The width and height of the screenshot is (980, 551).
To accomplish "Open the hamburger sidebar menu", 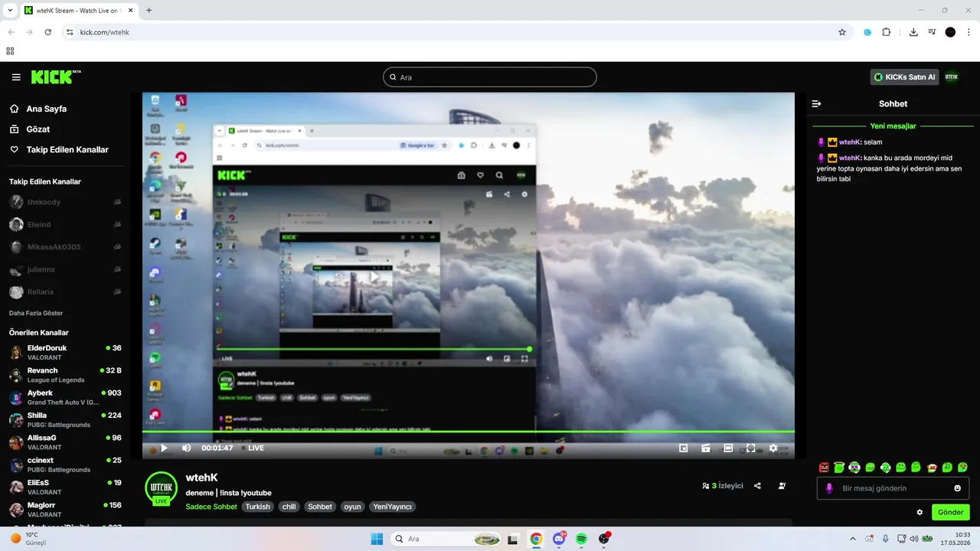I will pyautogui.click(x=16, y=77).
